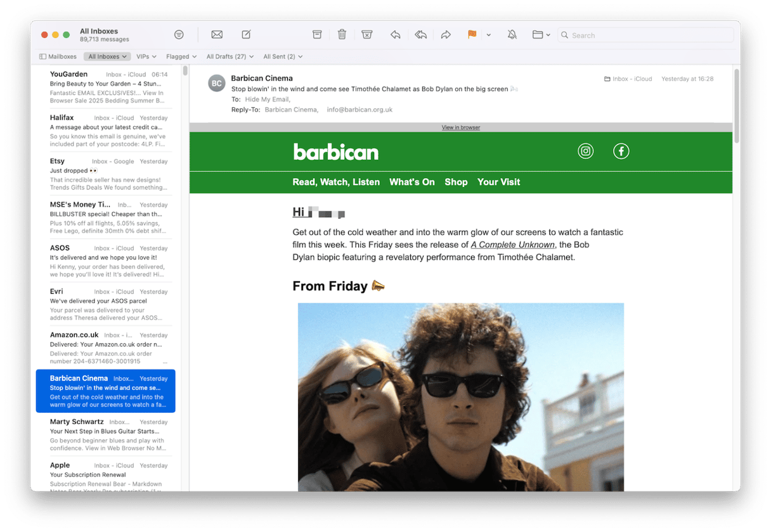The image size is (771, 532).
Task: Click the A Complete Unknown film still
Action: pos(461,397)
